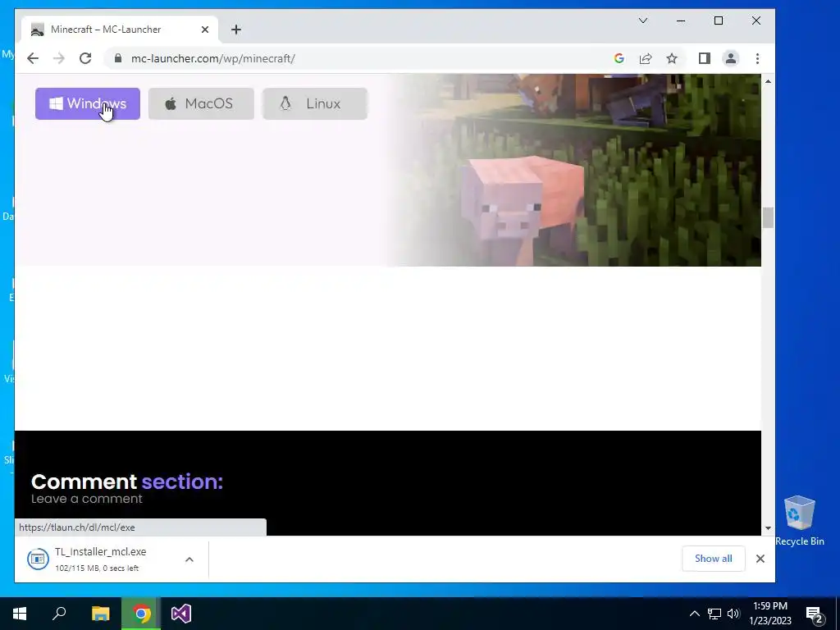The height and width of the screenshot is (630, 840).
Task: Select the Minecraft – MC-Launcher tab
Action: tap(120, 30)
